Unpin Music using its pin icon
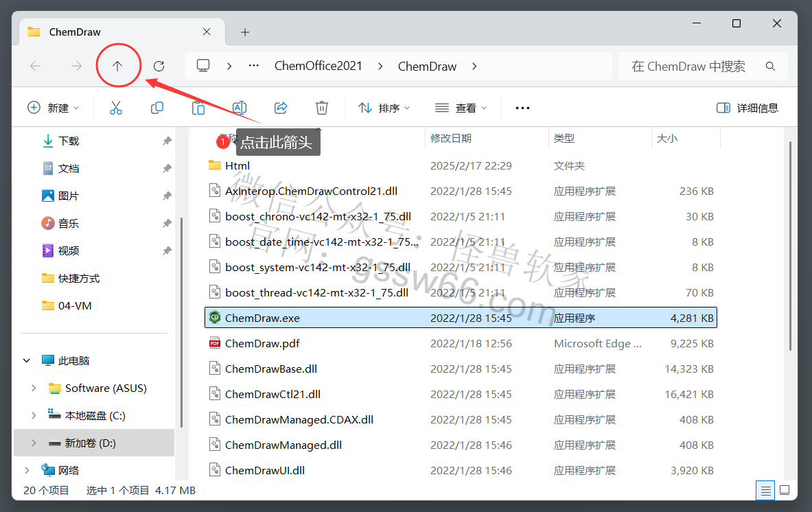Viewport: 812px width, 512px height. click(x=167, y=223)
